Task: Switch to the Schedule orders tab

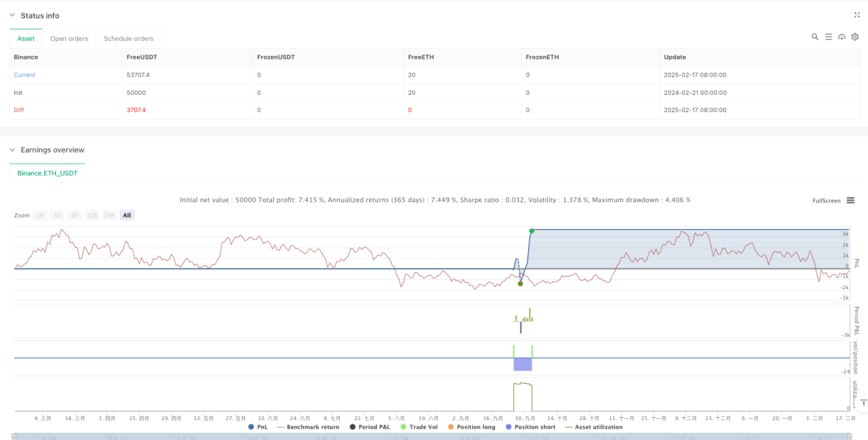Action: point(128,39)
